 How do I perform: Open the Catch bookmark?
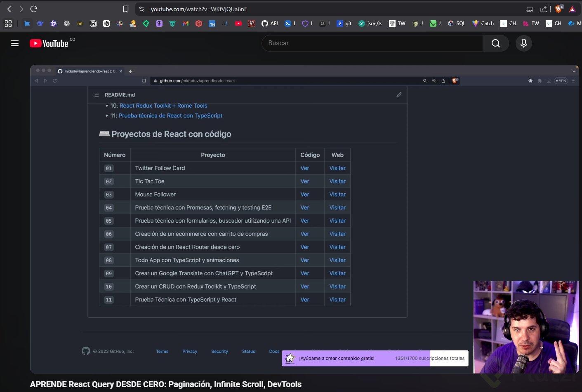(483, 23)
